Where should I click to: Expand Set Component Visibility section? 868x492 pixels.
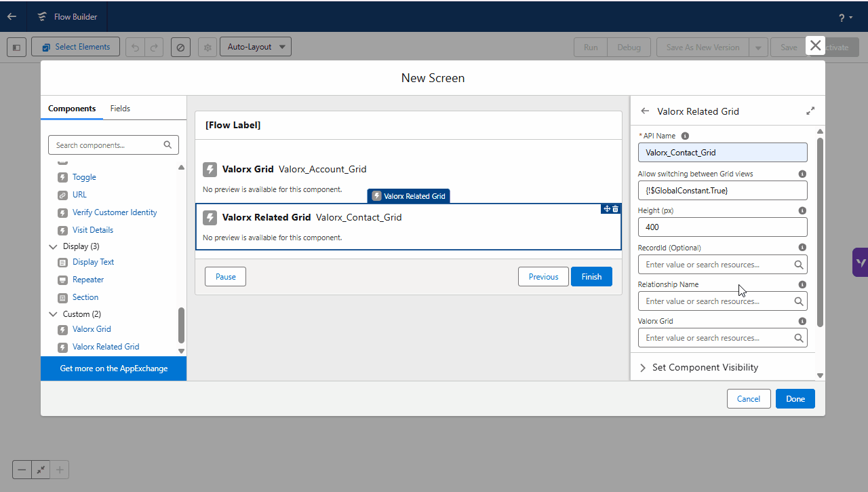[x=723, y=367]
